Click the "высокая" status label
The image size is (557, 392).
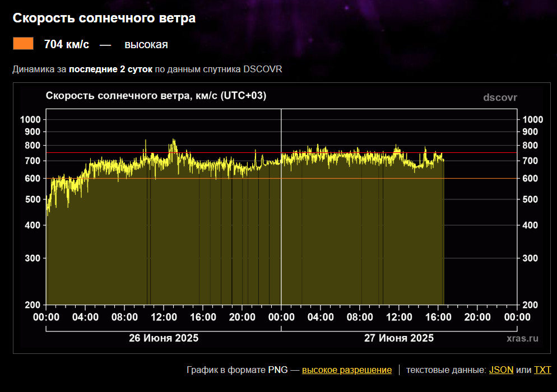coord(146,45)
